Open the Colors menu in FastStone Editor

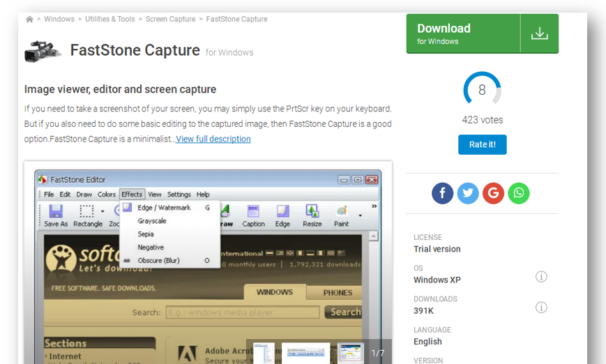coord(106,195)
